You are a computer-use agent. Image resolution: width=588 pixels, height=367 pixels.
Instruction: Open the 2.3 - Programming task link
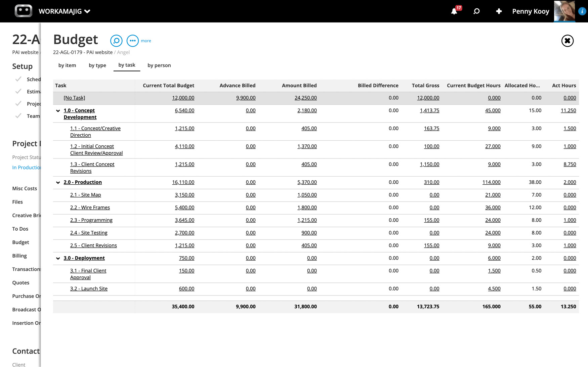91,220
